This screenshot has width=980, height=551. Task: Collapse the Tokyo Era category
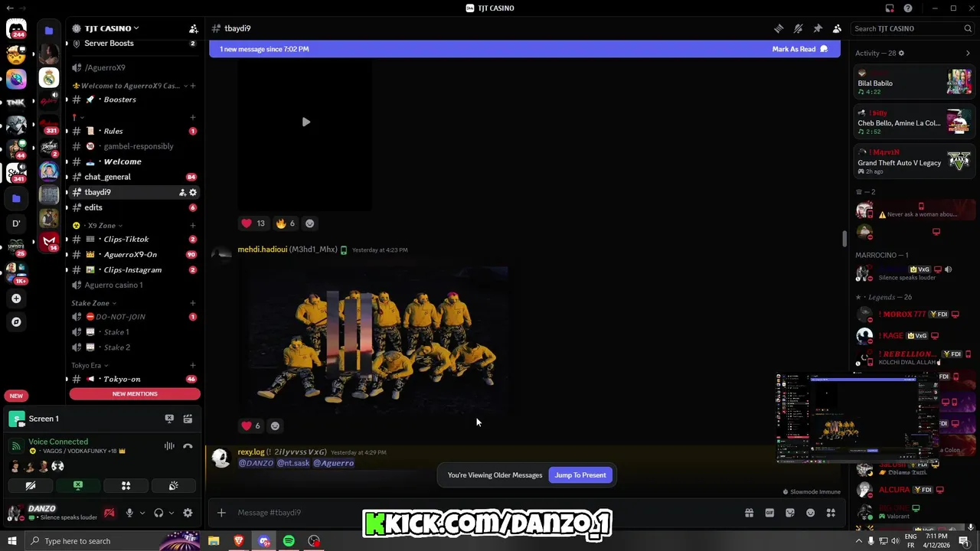(x=90, y=366)
